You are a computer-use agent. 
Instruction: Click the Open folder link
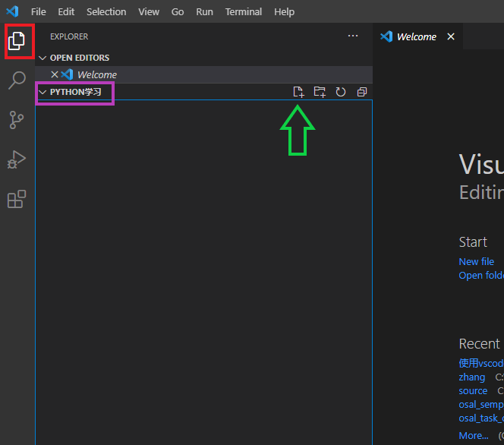(481, 275)
